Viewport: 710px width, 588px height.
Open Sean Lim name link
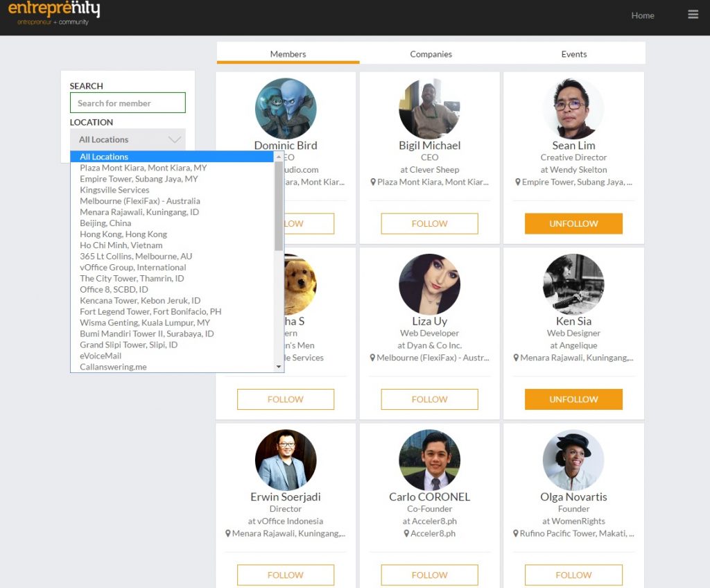pyautogui.click(x=573, y=146)
